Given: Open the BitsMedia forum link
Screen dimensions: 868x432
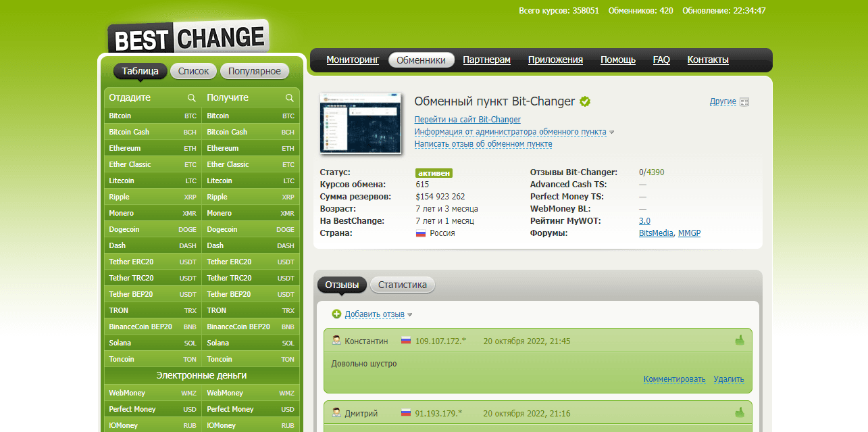Looking at the screenshot, I should [656, 233].
